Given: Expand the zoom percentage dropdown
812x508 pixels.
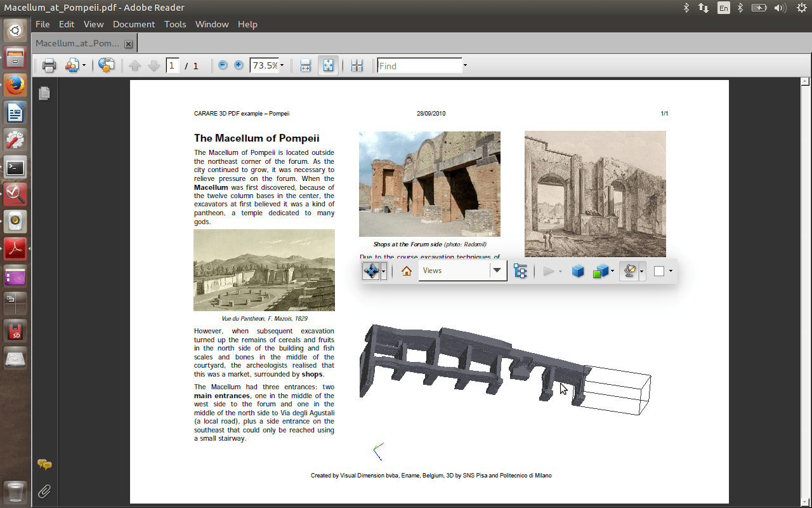Looking at the screenshot, I should click(282, 65).
